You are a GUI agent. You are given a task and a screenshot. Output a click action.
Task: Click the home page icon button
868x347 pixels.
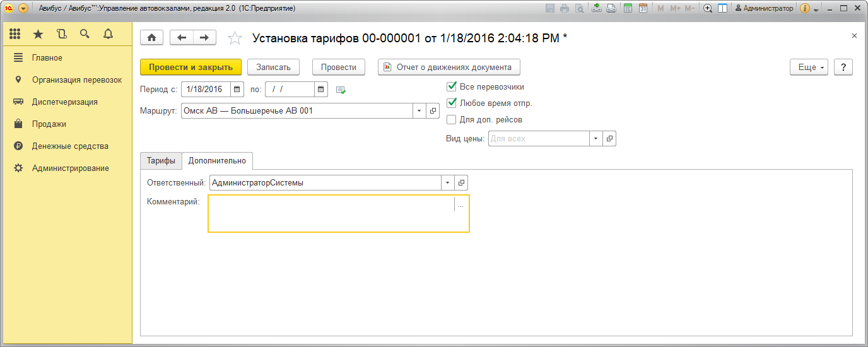(151, 38)
